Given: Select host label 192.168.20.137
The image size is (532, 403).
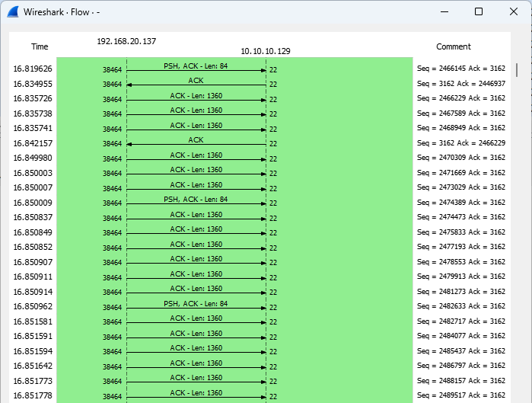Looking at the screenshot, I should pyautogui.click(x=126, y=41).
